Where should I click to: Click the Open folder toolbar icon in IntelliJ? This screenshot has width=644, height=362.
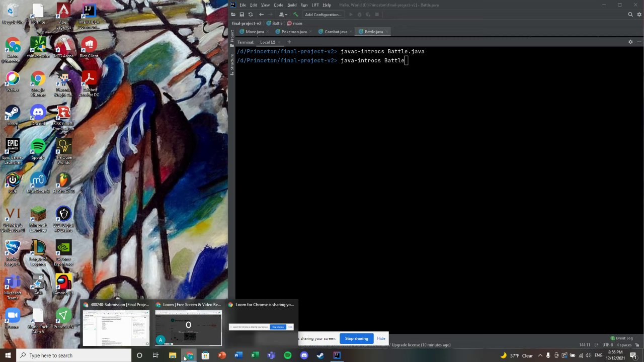(x=233, y=15)
